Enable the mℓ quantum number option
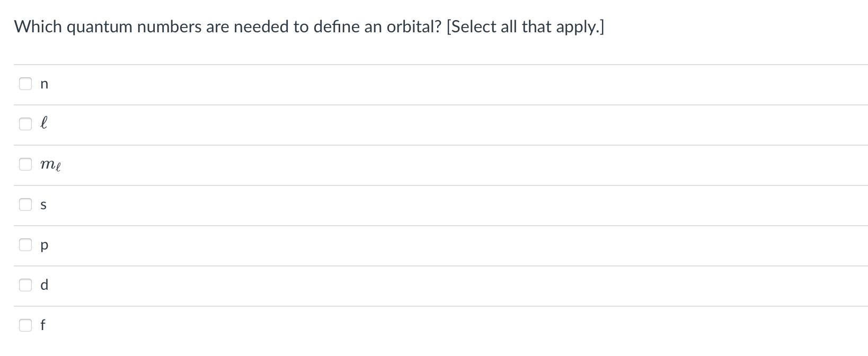This screenshot has width=868, height=356. [x=25, y=164]
